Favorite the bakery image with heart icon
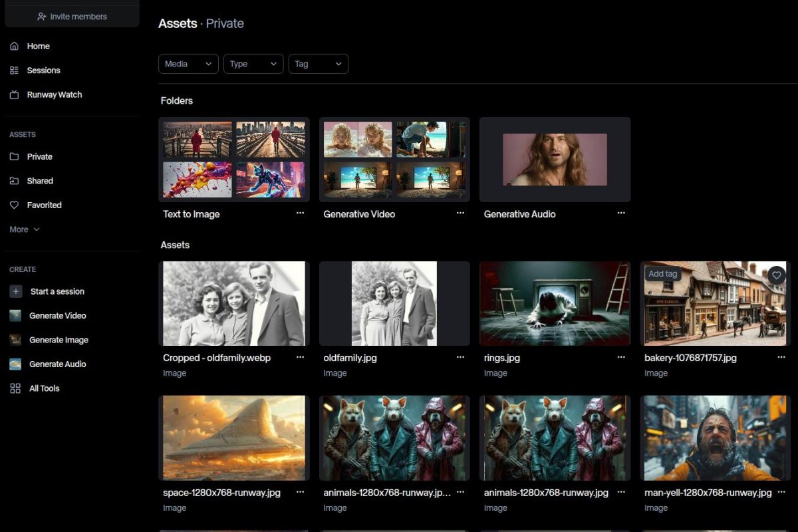This screenshot has height=532, width=798. pos(776,275)
